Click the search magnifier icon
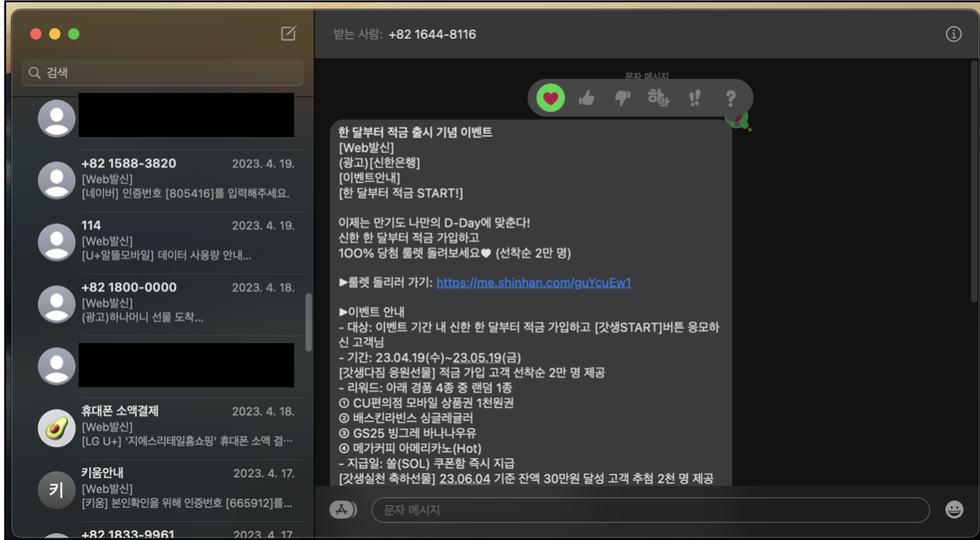Image resolution: width=980 pixels, height=540 pixels. [35, 72]
